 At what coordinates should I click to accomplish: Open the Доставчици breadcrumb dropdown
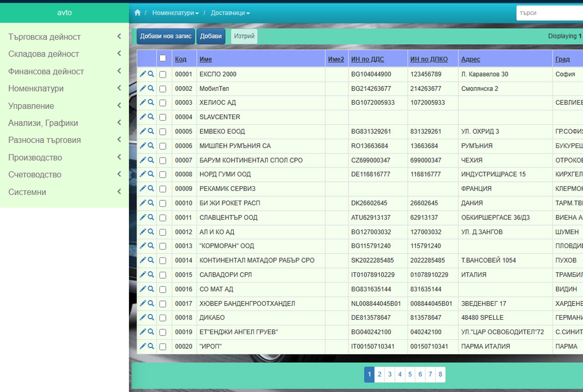(x=230, y=13)
